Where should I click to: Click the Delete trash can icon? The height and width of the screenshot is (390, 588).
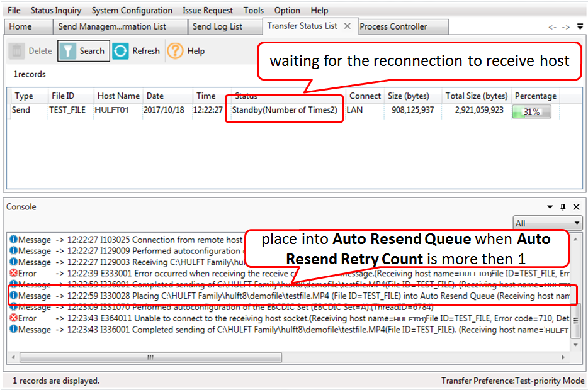(x=18, y=51)
